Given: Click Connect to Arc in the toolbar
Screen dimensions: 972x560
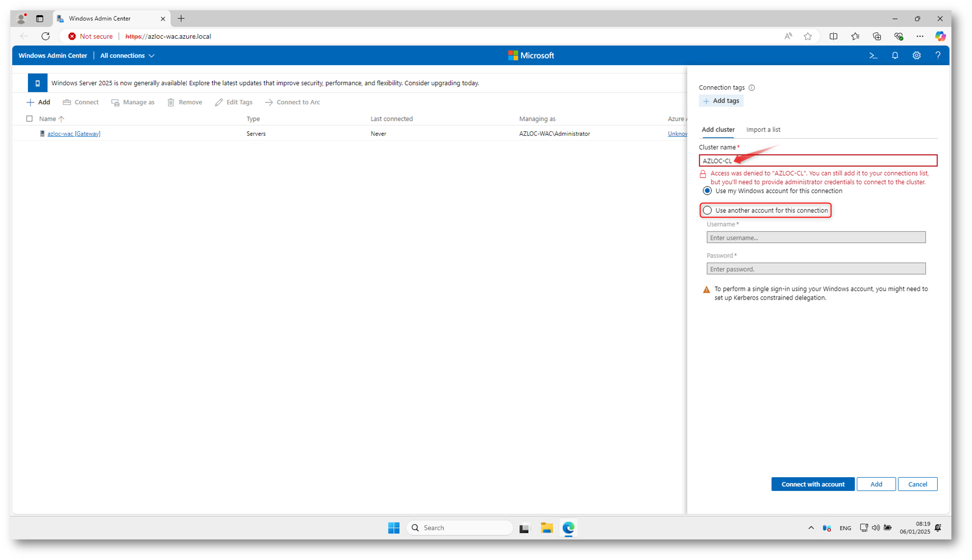Looking at the screenshot, I should (x=292, y=102).
